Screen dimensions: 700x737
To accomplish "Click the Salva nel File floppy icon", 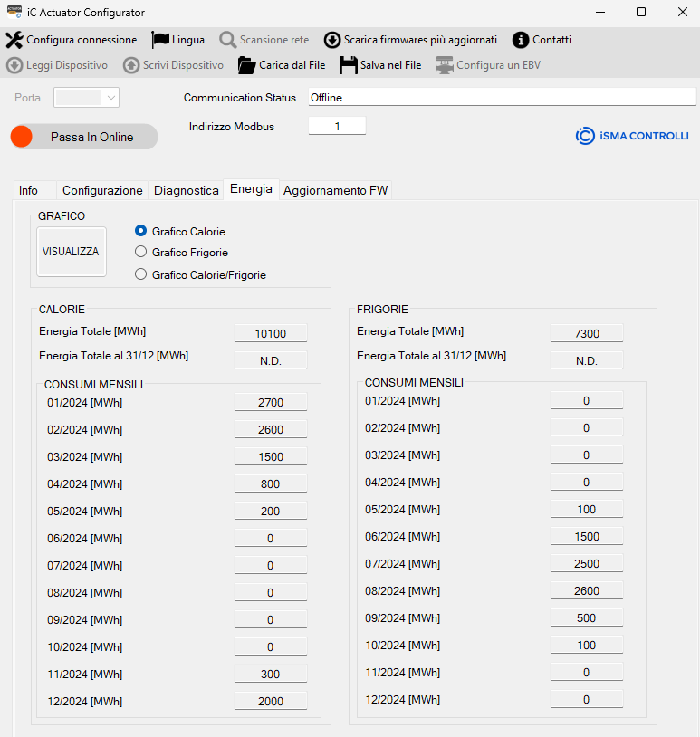I will 348,65.
